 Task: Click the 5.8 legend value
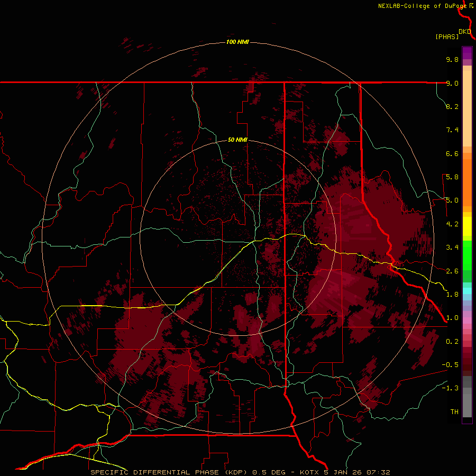point(452,177)
